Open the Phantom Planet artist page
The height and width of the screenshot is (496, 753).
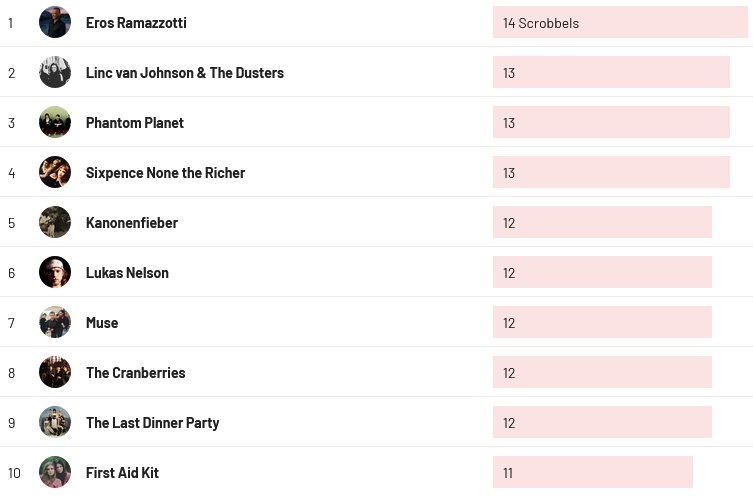pos(135,123)
